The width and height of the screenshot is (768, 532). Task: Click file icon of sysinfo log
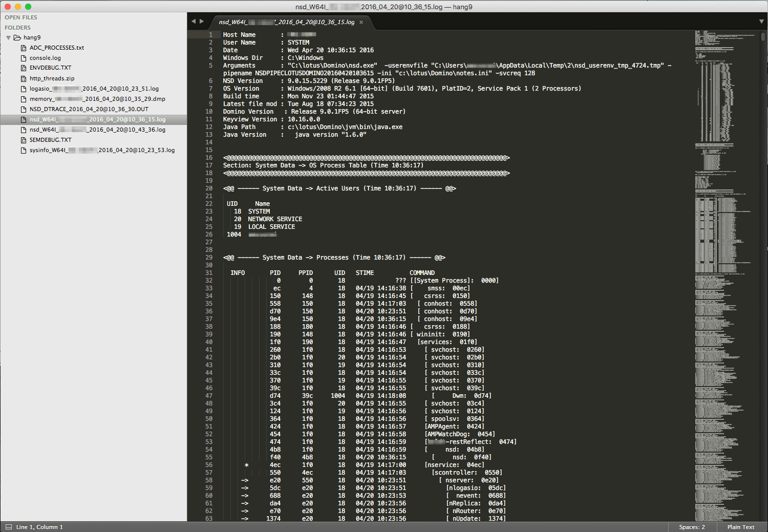click(x=24, y=150)
